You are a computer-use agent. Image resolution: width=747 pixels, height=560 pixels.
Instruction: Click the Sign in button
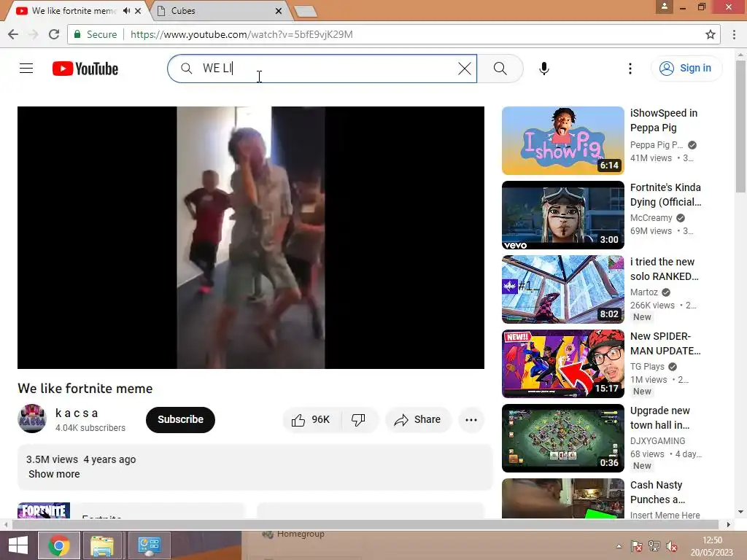click(x=686, y=68)
